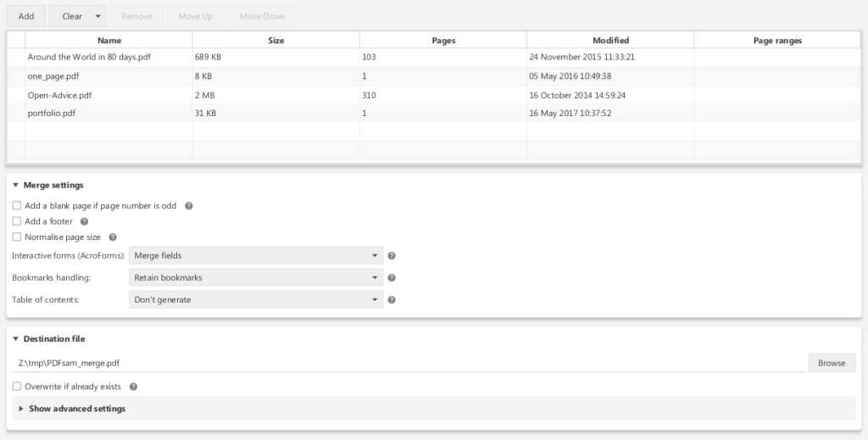Tick the Add a footer checkbox
Viewport: 868px width, 440px height.
17,222
